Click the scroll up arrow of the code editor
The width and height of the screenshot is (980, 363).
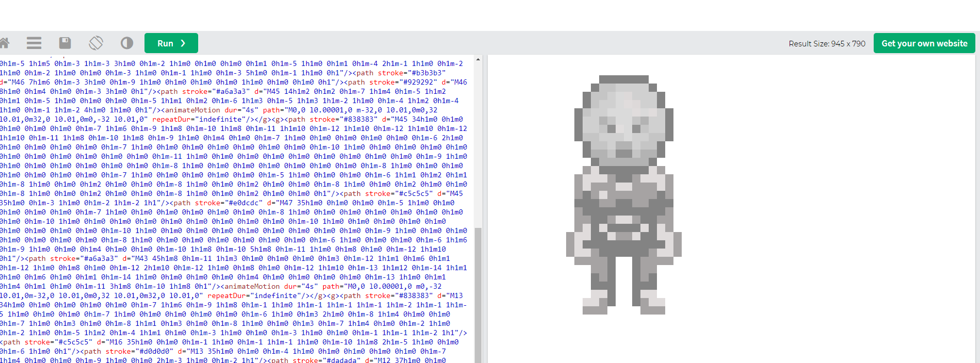pos(478,59)
